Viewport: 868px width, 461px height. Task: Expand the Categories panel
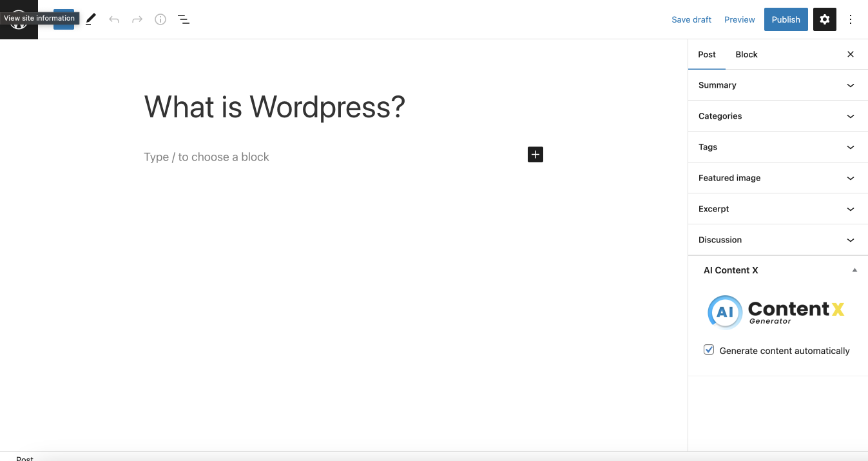pyautogui.click(x=778, y=116)
